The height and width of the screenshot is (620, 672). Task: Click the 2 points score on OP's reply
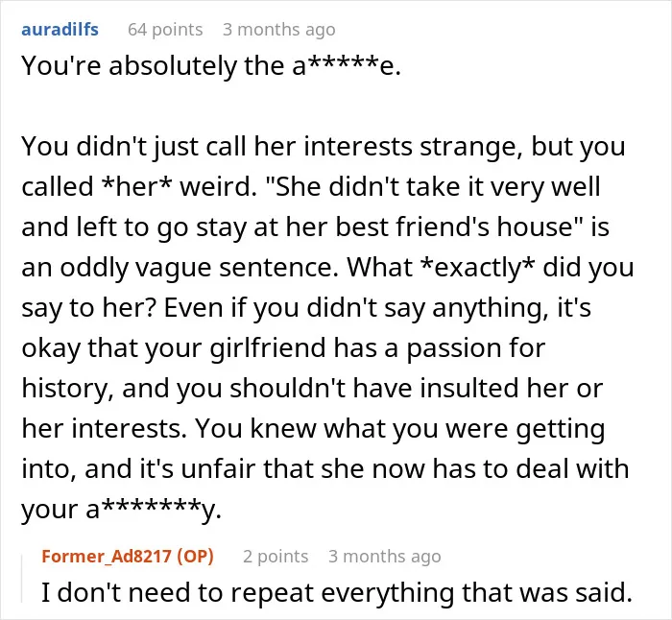click(x=276, y=556)
